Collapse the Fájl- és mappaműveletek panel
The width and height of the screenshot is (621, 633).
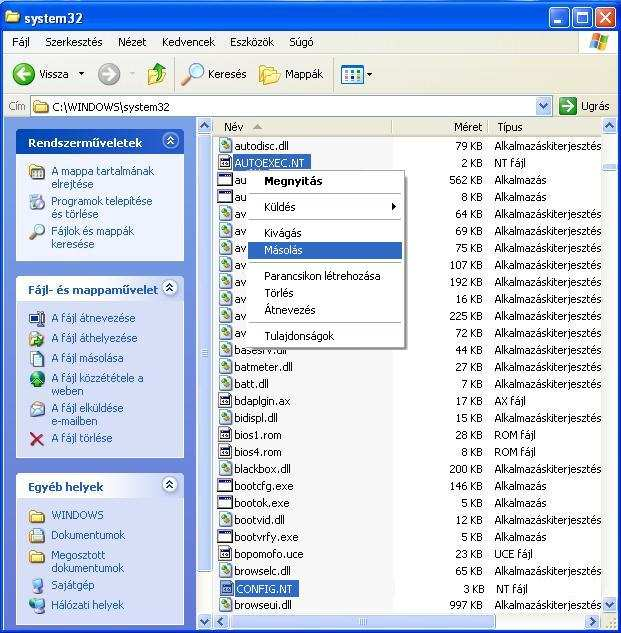[170, 287]
